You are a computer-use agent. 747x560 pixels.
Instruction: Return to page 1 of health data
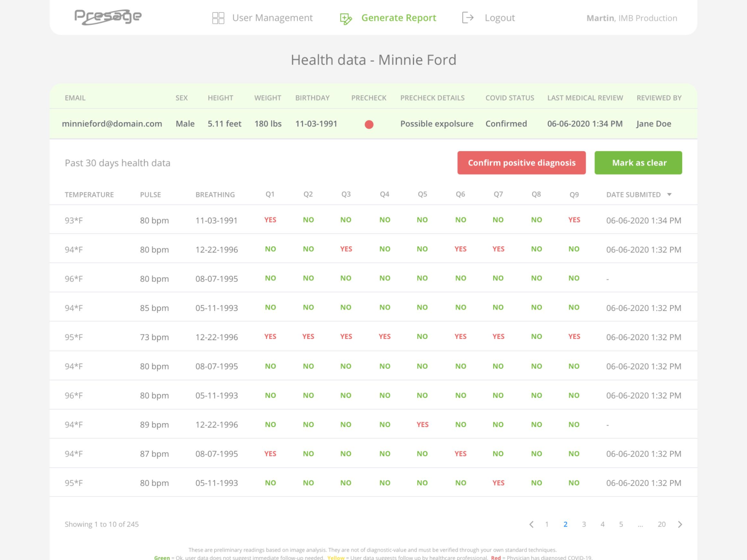point(547,524)
